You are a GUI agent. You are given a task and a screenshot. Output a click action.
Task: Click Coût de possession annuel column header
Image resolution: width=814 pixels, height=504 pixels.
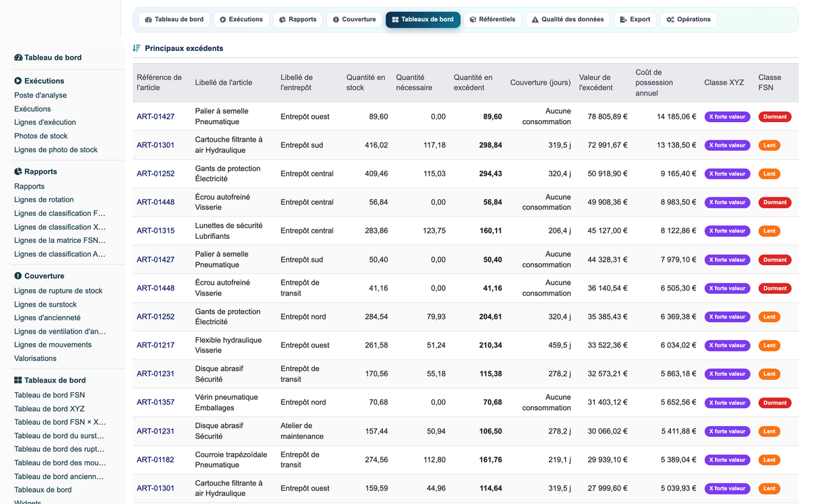click(655, 83)
